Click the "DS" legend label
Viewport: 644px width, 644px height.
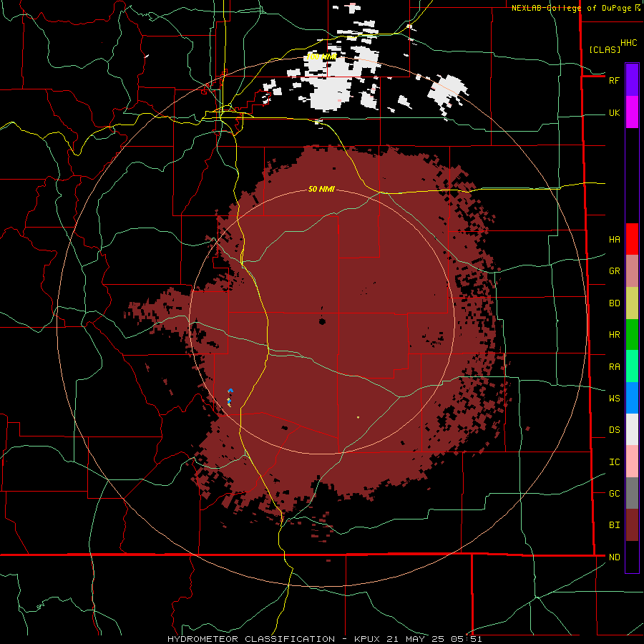click(614, 430)
